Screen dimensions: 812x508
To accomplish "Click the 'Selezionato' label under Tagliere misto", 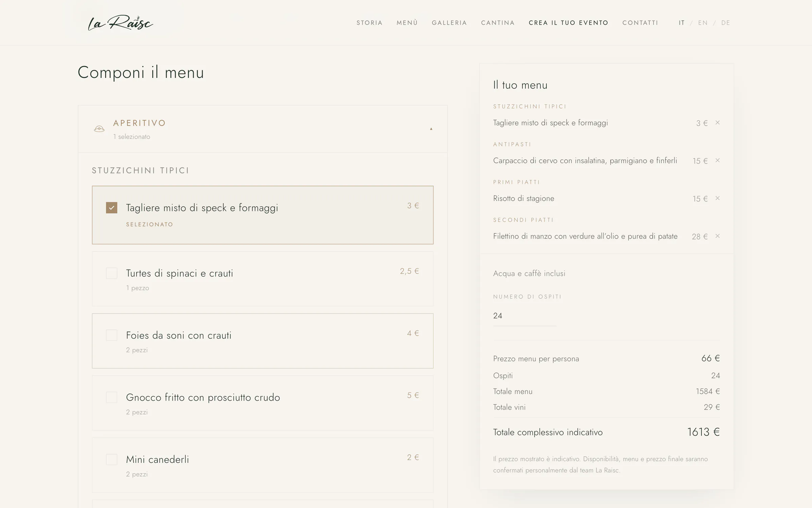I will point(150,225).
